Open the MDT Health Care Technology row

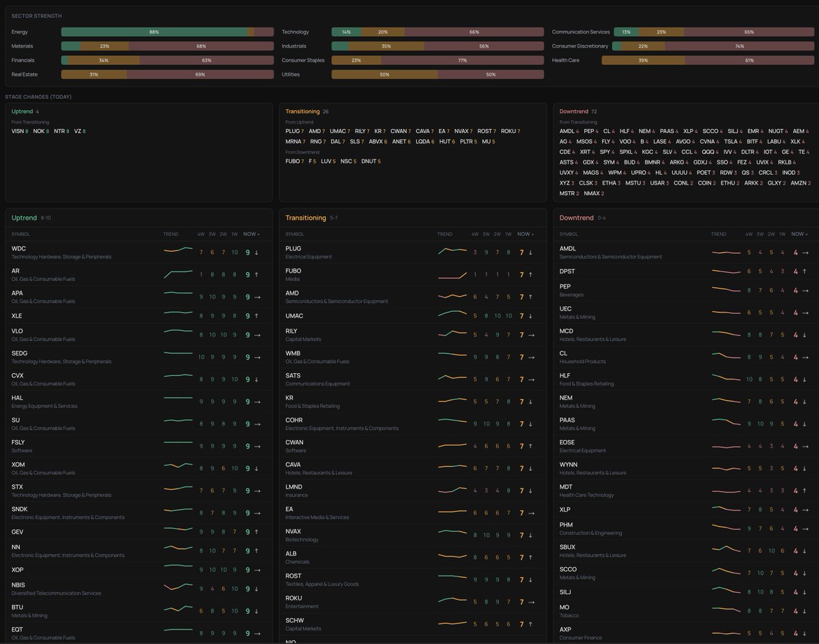point(686,491)
